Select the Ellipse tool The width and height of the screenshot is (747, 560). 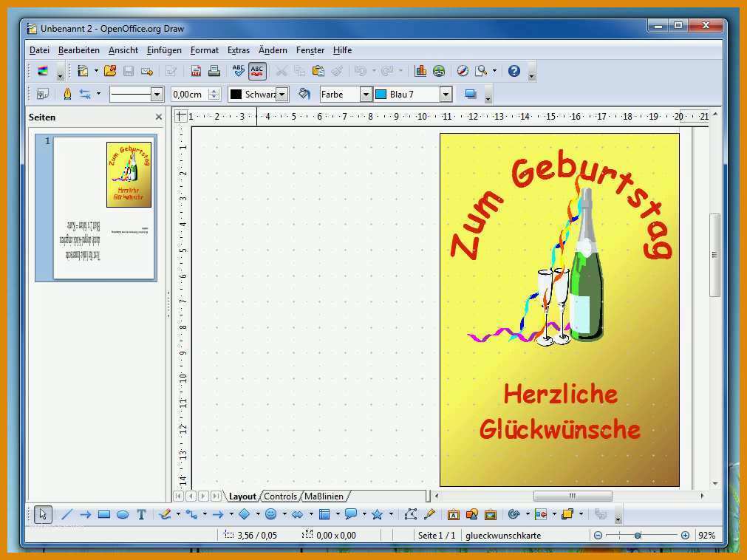pos(123,514)
